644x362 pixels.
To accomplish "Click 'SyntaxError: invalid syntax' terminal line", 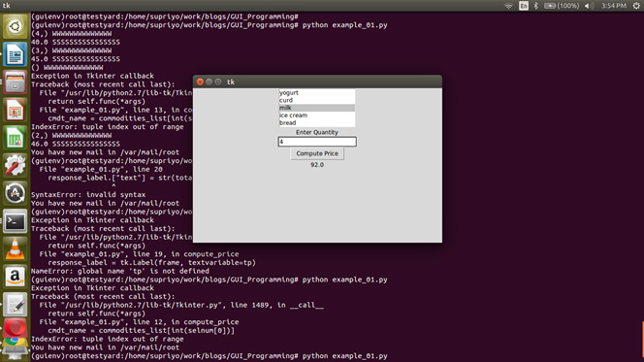I will coord(88,195).
